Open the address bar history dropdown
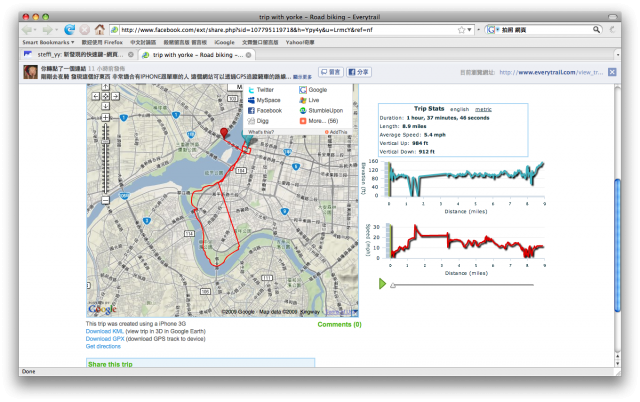640x402 pixels. (469, 30)
